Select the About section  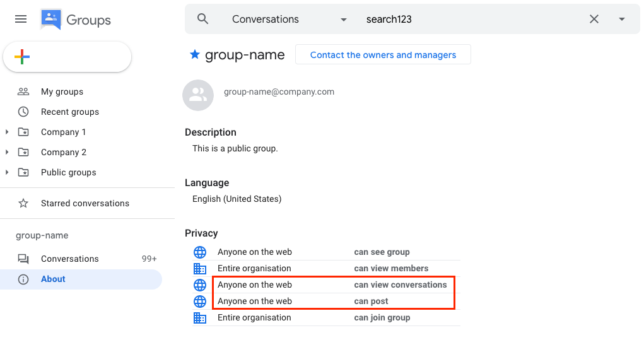click(x=53, y=279)
